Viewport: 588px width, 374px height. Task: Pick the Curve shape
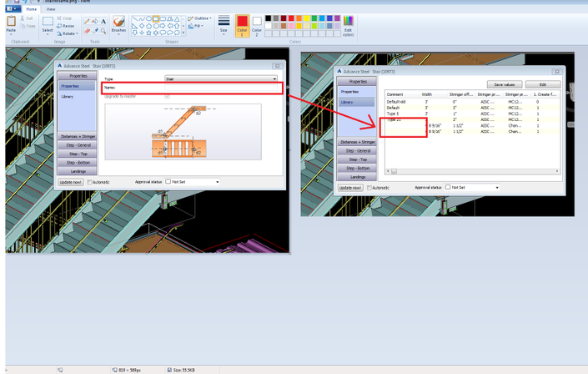[142, 18]
